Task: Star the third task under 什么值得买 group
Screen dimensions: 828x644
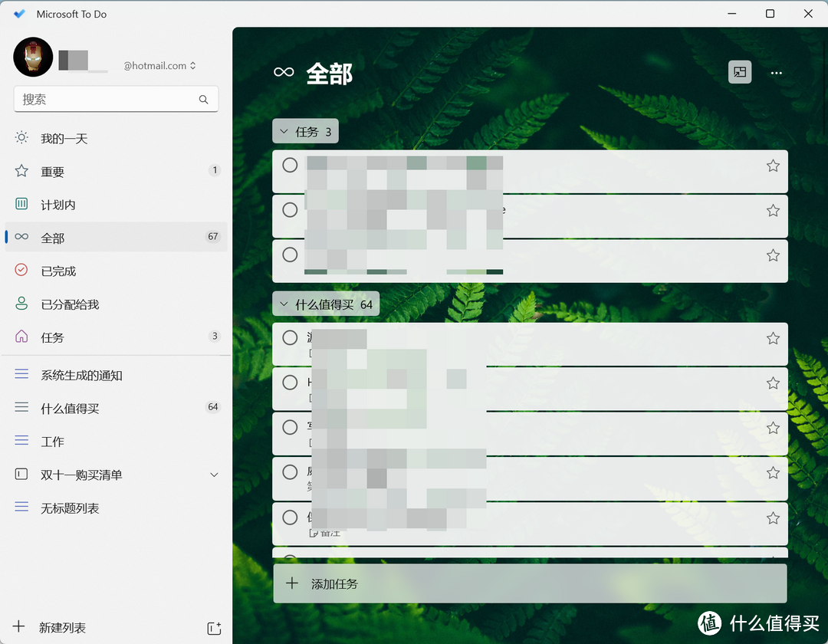Action: pyautogui.click(x=773, y=428)
